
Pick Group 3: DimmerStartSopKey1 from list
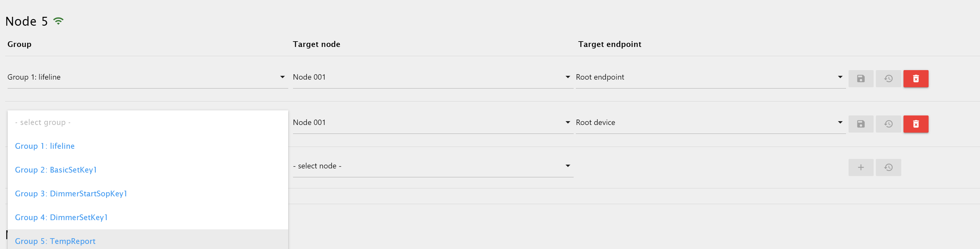(x=71, y=193)
